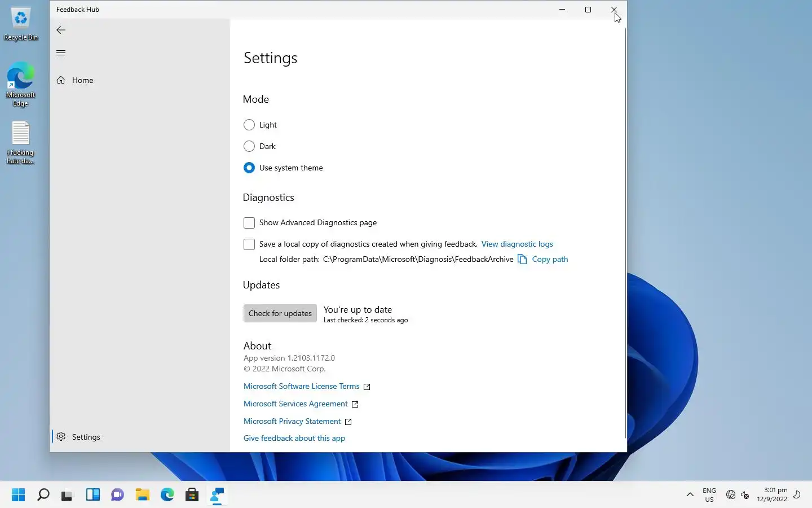The image size is (812, 508).
Task: Click the You're up to date text
Action: pos(358,309)
